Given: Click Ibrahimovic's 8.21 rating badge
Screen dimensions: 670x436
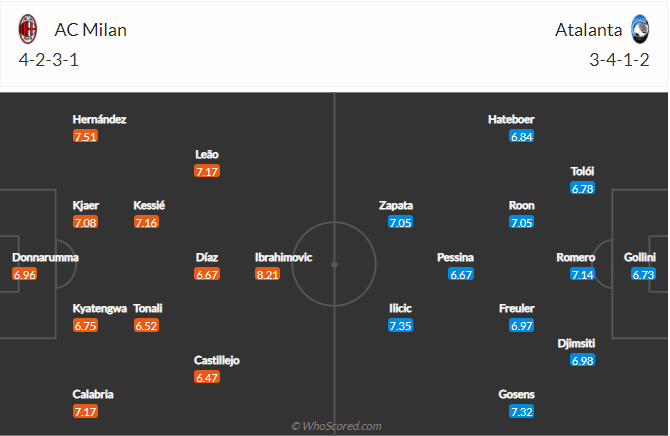Looking at the screenshot, I should pos(268,274).
